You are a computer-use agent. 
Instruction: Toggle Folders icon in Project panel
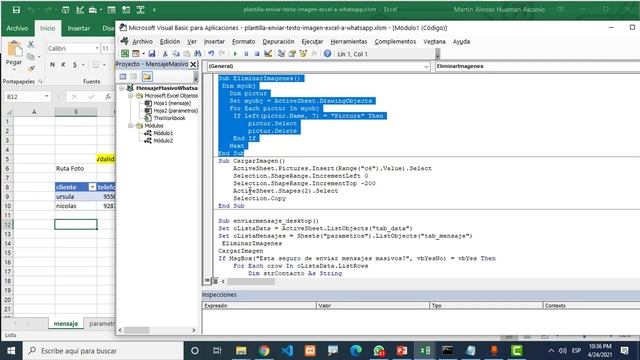click(147, 76)
